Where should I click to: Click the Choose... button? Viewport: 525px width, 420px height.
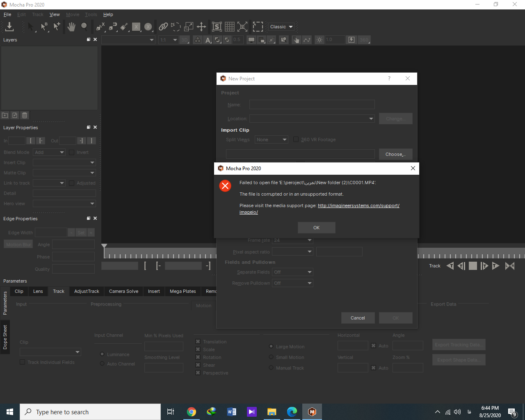(x=395, y=154)
